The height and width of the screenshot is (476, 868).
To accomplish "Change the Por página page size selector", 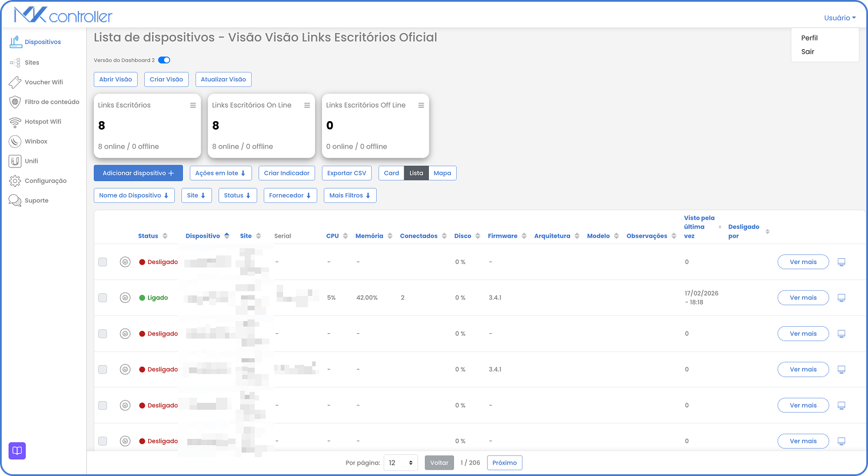I will click(400, 462).
